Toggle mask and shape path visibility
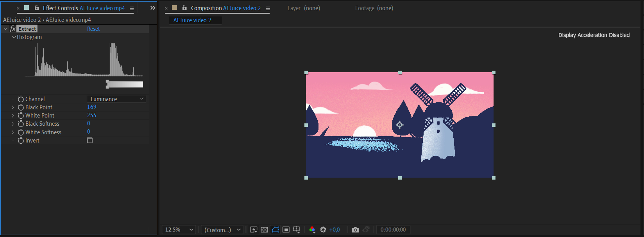Screen dimensions: 644x237 point(275,230)
